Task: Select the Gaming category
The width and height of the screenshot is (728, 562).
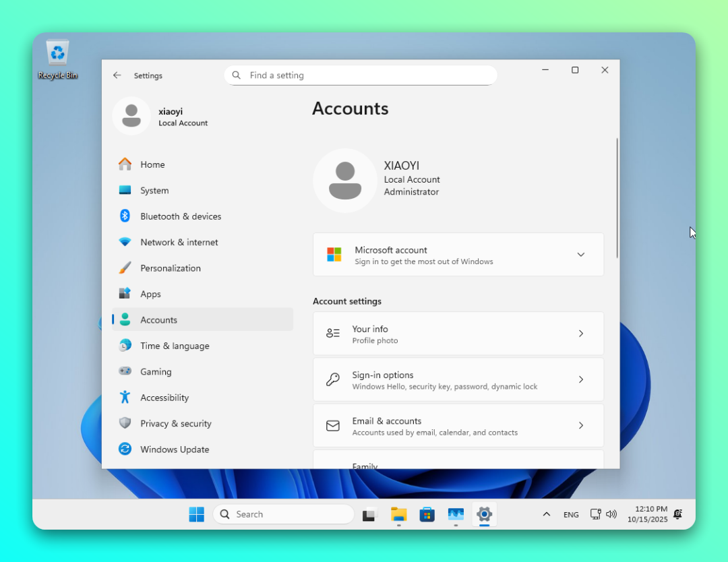Action: point(155,372)
